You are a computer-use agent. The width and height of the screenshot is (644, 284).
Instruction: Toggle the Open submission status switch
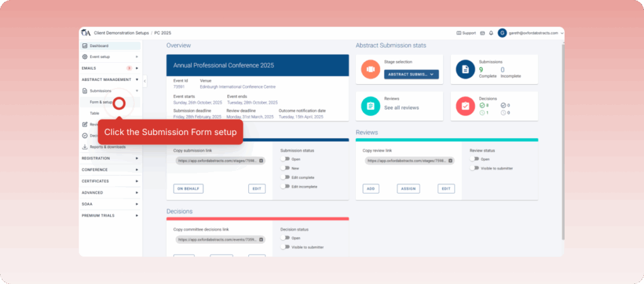pyautogui.click(x=286, y=159)
